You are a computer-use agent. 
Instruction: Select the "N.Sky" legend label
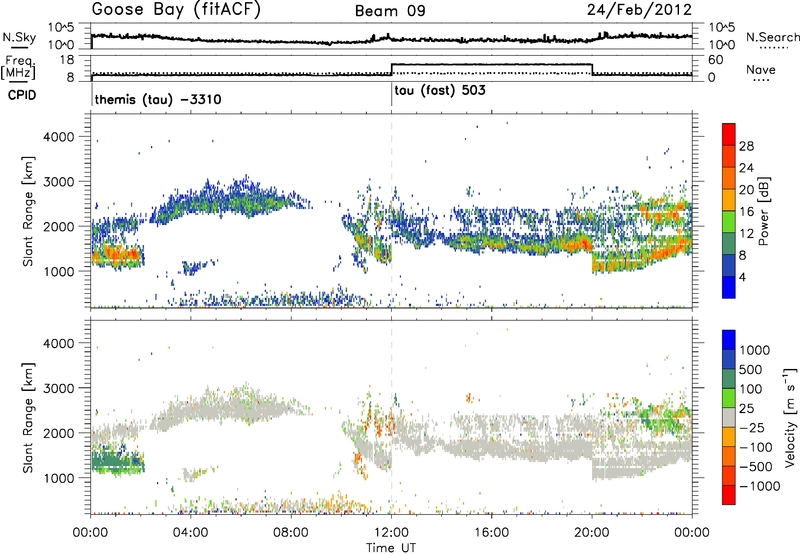[19, 37]
